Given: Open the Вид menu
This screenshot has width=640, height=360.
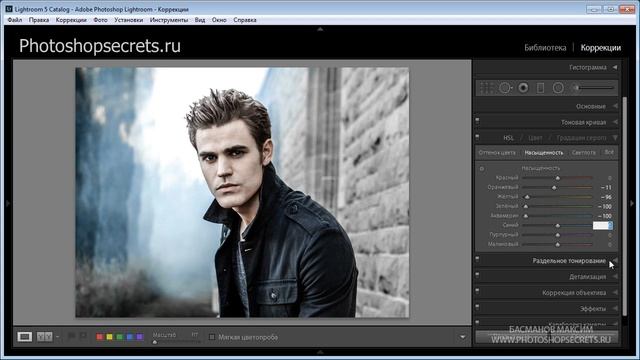Looking at the screenshot, I should point(200,20).
